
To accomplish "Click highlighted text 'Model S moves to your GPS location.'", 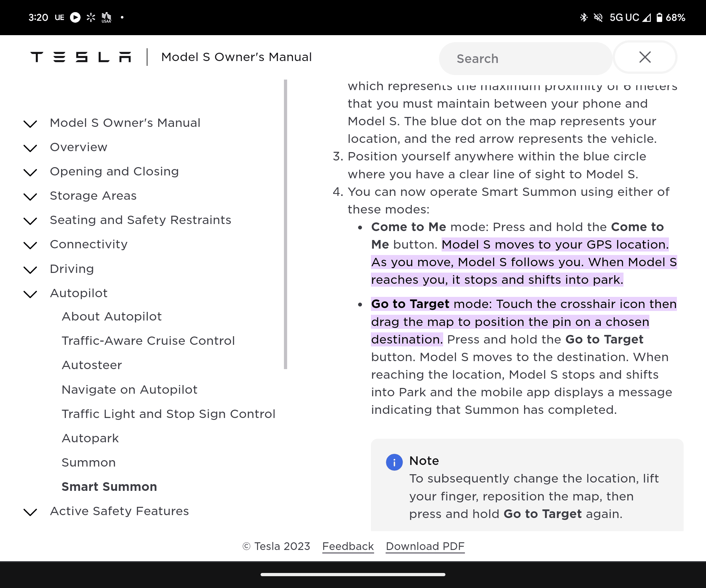I will click(555, 244).
